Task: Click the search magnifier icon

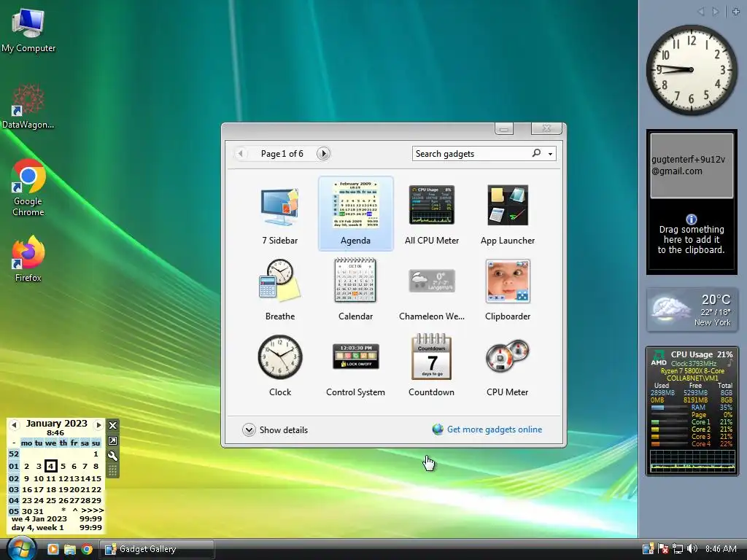Action: tap(536, 153)
